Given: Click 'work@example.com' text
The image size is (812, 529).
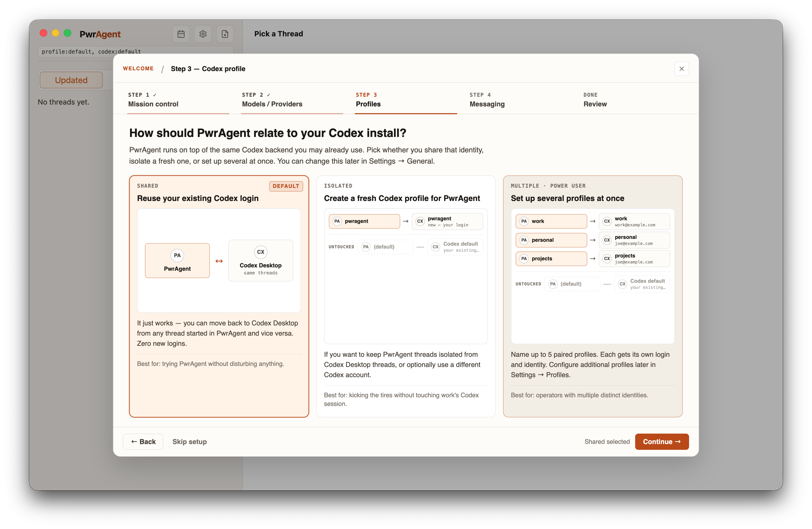Looking at the screenshot, I should pyautogui.click(x=635, y=225).
